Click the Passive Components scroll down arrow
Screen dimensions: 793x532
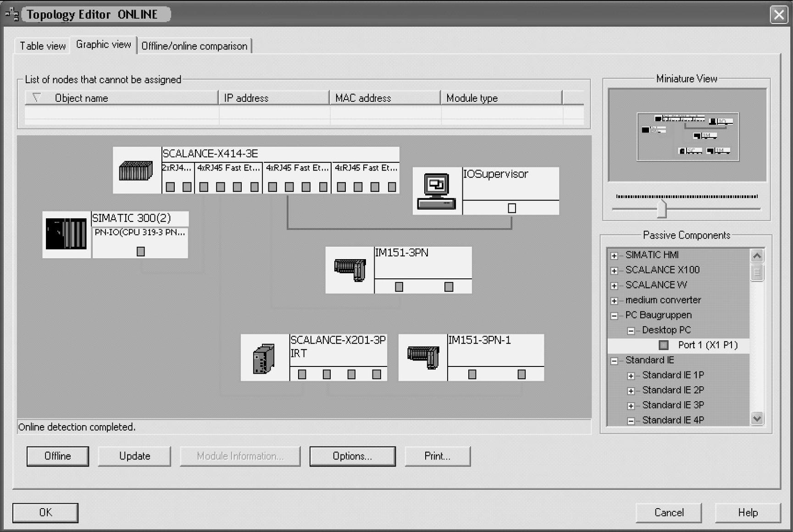(x=757, y=418)
